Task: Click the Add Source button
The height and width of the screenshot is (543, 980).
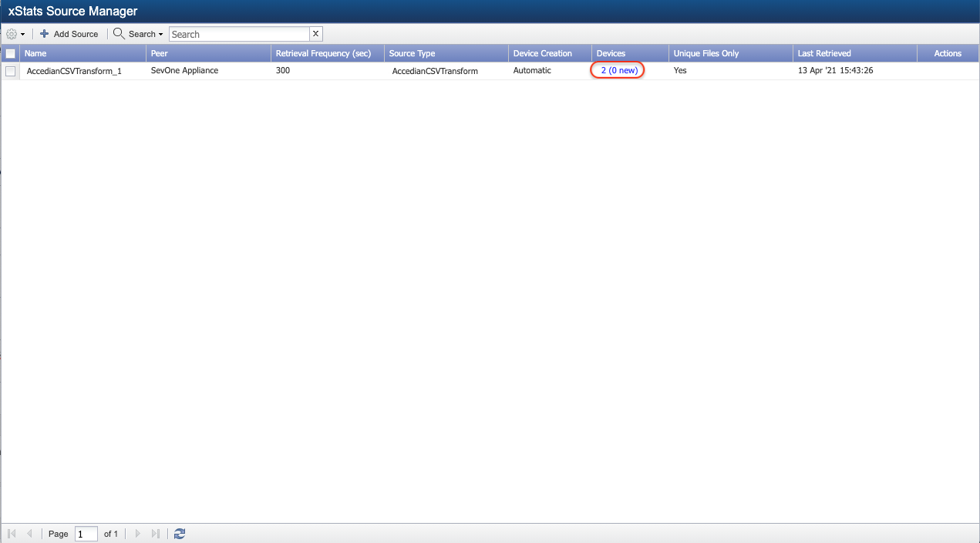Action: (x=69, y=34)
